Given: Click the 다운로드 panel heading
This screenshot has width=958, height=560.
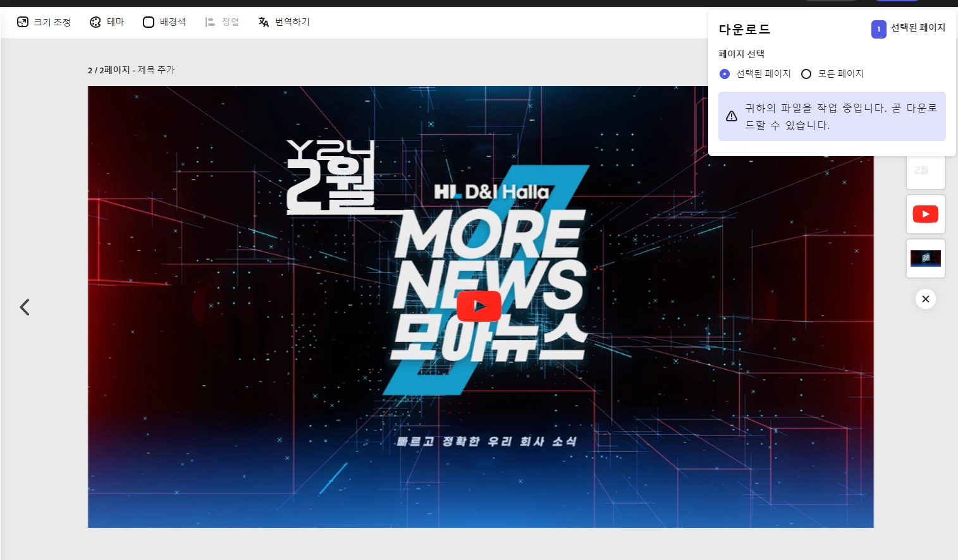Looking at the screenshot, I should [744, 30].
